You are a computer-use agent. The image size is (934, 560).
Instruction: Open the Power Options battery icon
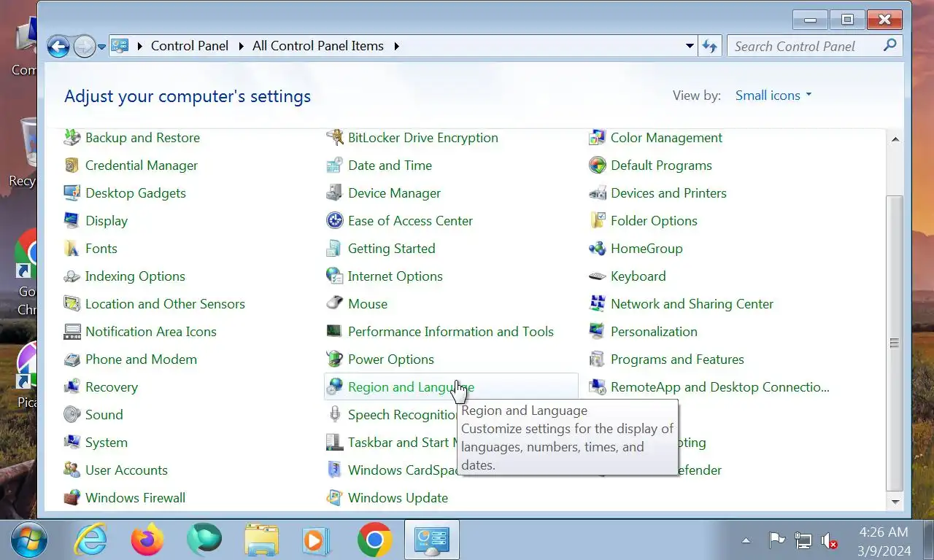pyautogui.click(x=334, y=359)
